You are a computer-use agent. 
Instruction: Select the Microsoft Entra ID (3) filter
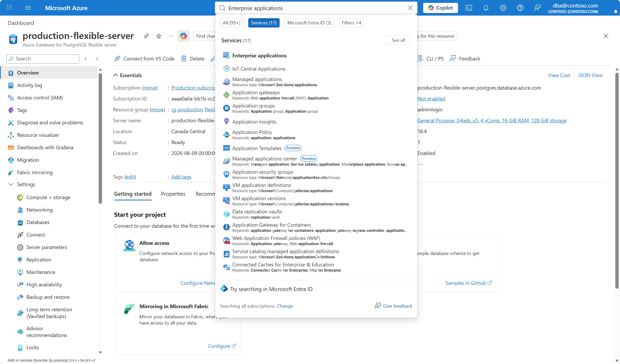(x=309, y=23)
